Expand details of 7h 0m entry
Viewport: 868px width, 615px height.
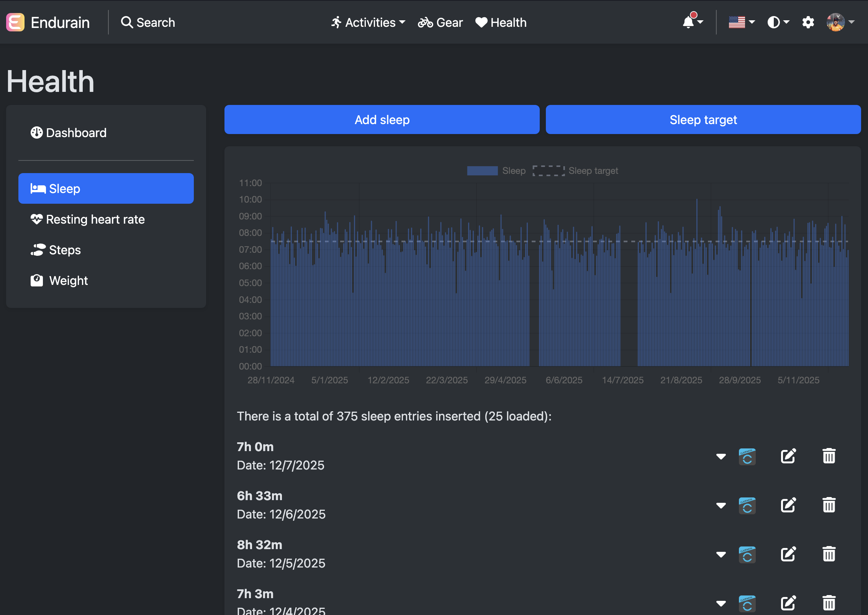point(721,456)
